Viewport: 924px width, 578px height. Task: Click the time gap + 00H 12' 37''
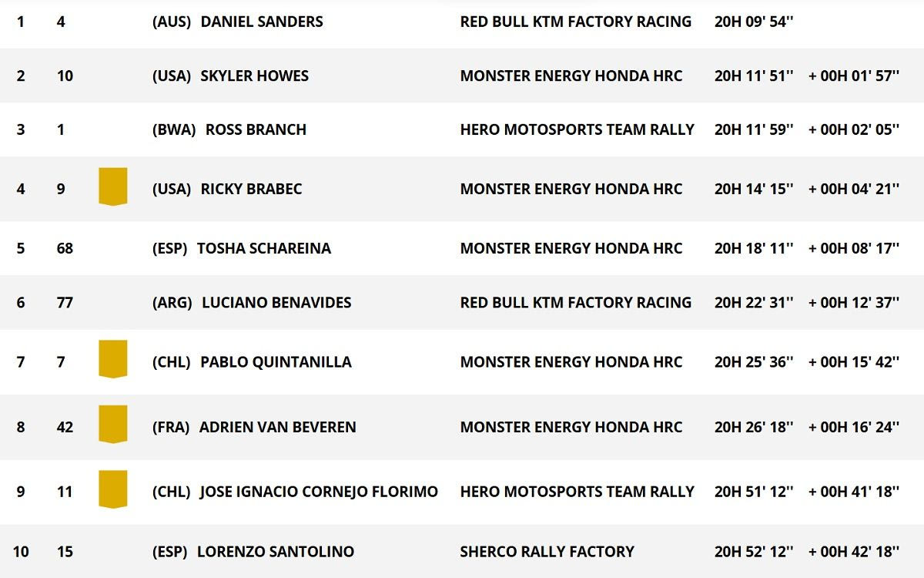click(853, 302)
